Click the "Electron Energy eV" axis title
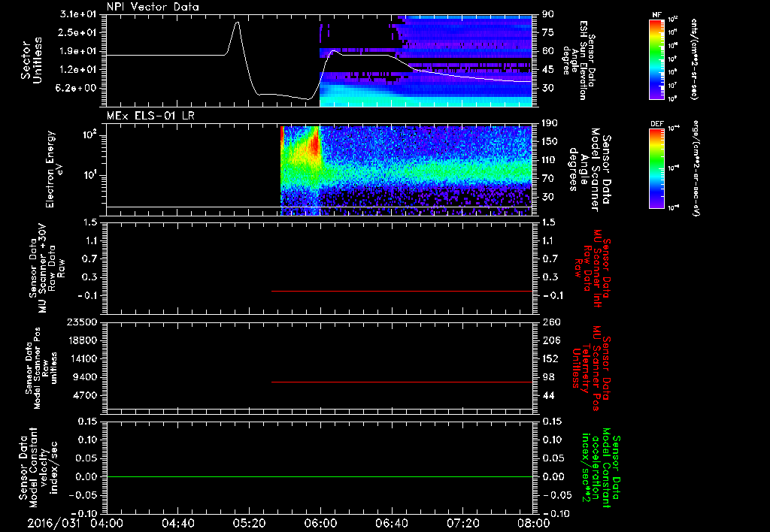Image resolution: width=770 pixels, height=532 pixels. tap(55, 169)
